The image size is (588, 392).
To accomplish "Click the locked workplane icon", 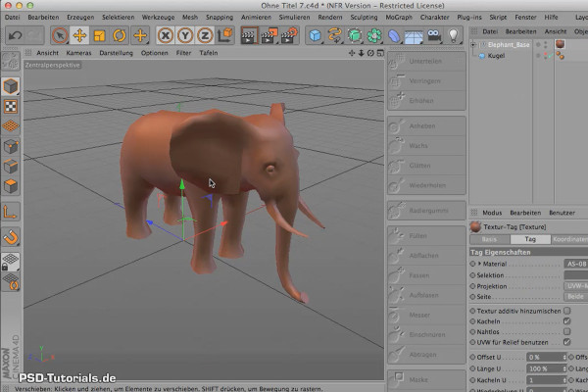I will point(11,262).
